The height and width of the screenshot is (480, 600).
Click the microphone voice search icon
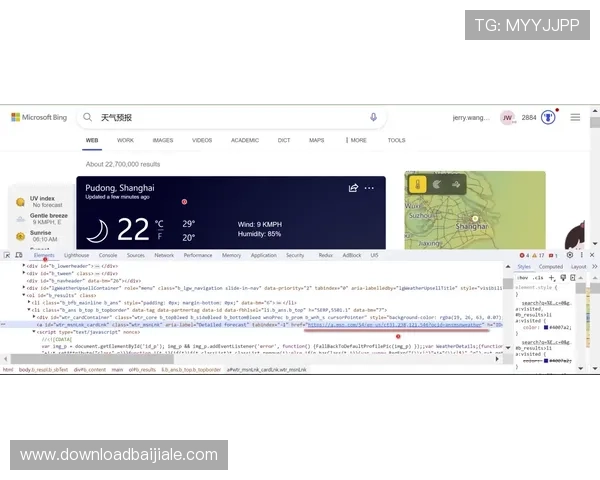[374, 118]
